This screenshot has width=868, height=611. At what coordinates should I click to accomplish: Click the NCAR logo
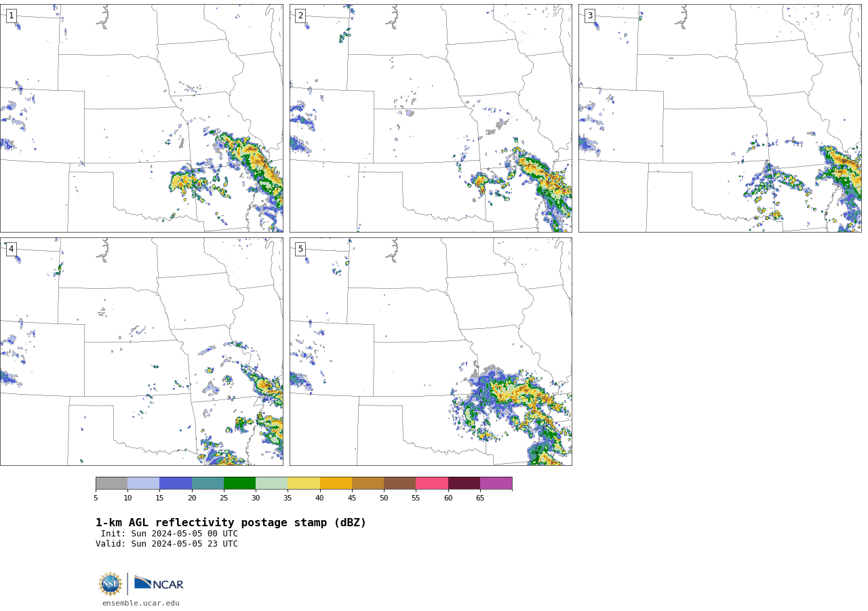[x=159, y=584]
